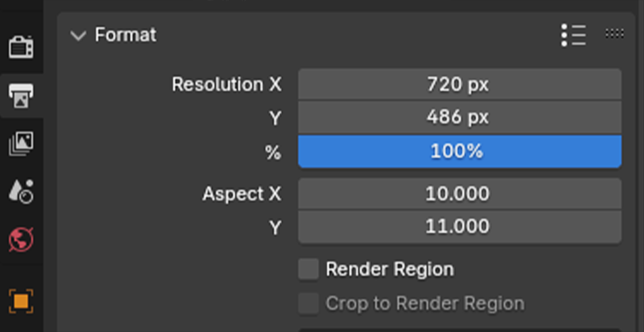Select the Aspect X 10.000 field
644x332 pixels.
[x=460, y=193]
